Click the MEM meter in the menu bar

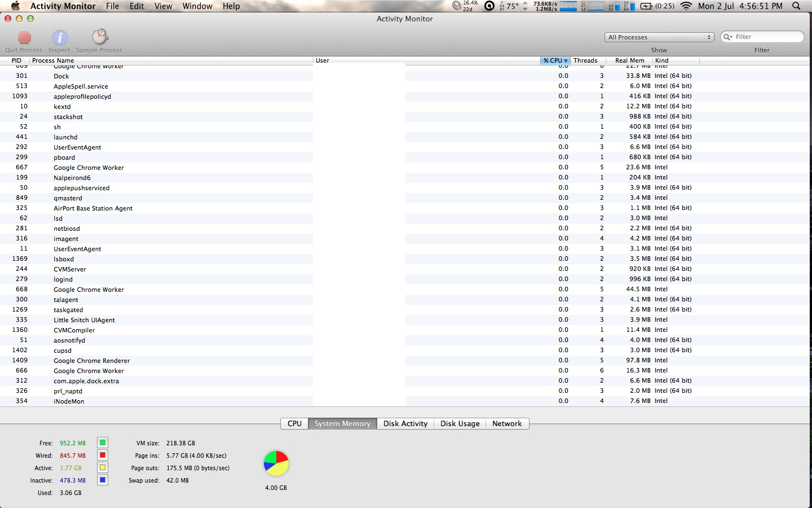point(629,6)
